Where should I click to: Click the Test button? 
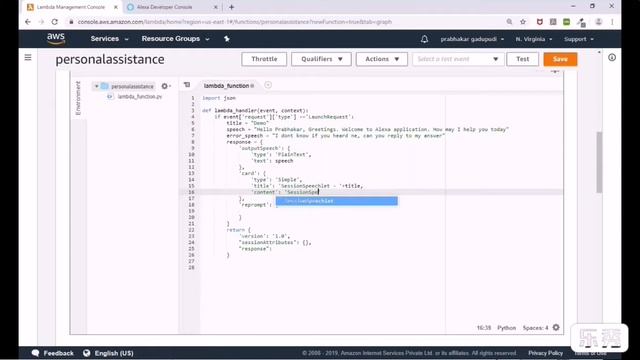tap(522, 59)
